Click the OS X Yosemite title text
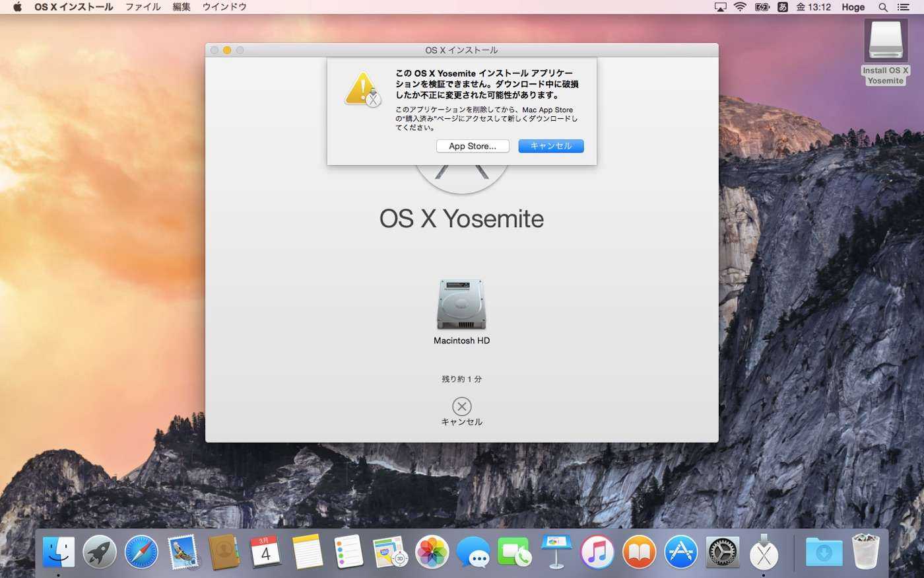Image resolution: width=924 pixels, height=578 pixels. pos(461,219)
